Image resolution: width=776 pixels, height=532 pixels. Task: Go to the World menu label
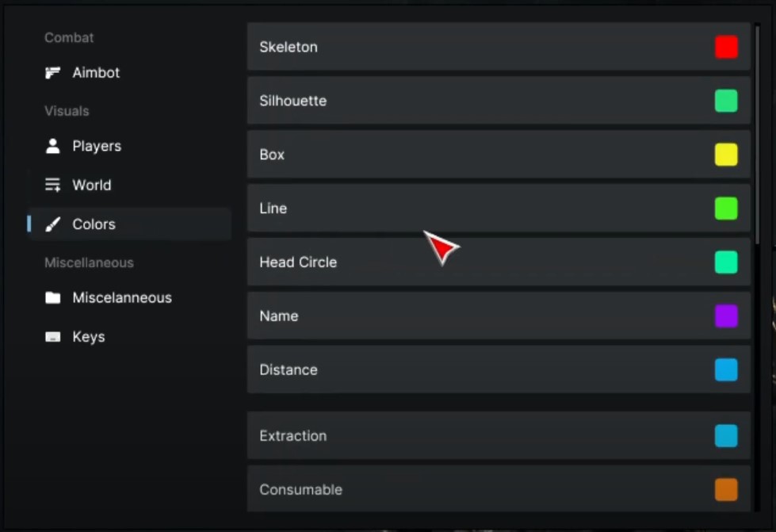coord(92,186)
